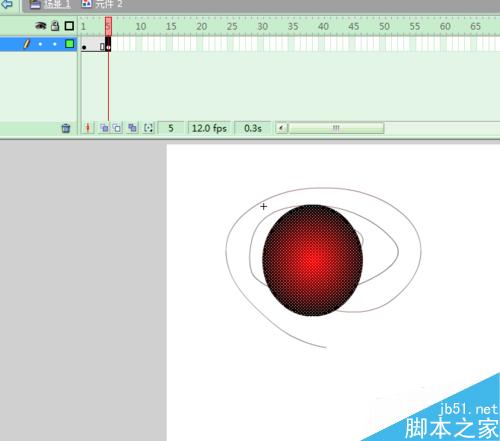
Task: Click frame 10 on timeline ruler
Action: click(141, 26)
